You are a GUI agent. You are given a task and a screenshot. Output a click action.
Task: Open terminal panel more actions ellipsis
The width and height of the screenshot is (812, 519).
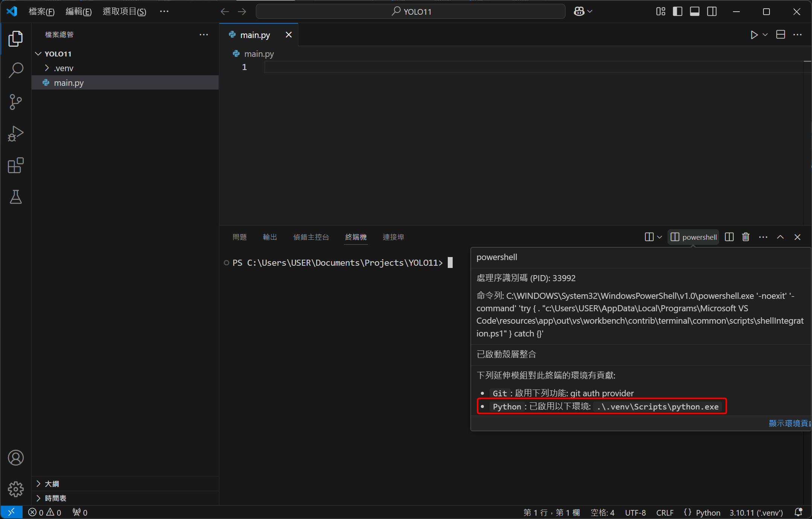point(763,237)
